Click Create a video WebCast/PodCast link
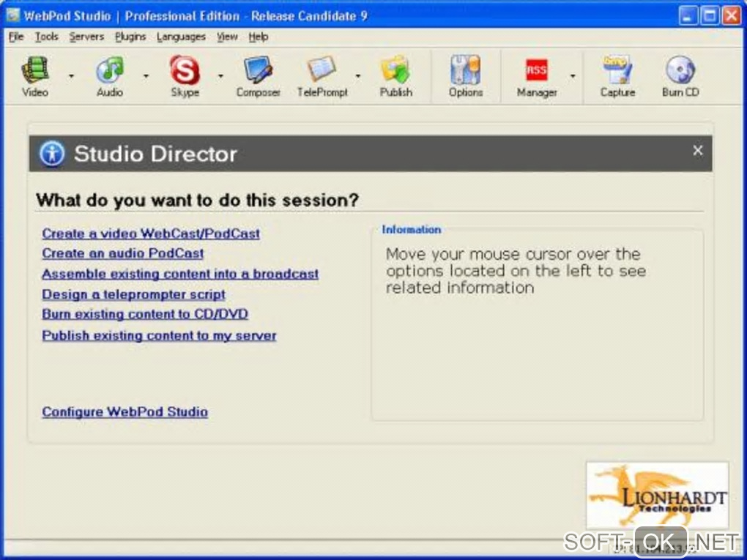 coord(151,234)
